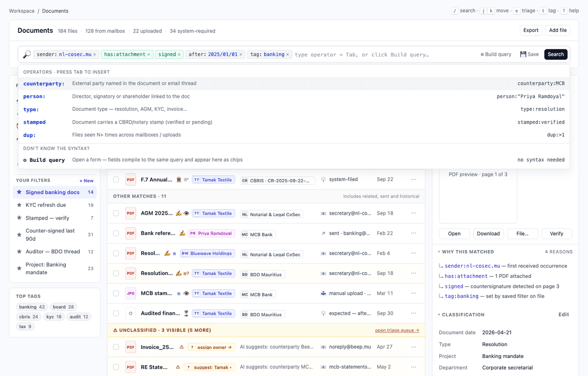This screenshot has height=376, width=588.
Task: Focus the operator query input field
Action: 385,54
